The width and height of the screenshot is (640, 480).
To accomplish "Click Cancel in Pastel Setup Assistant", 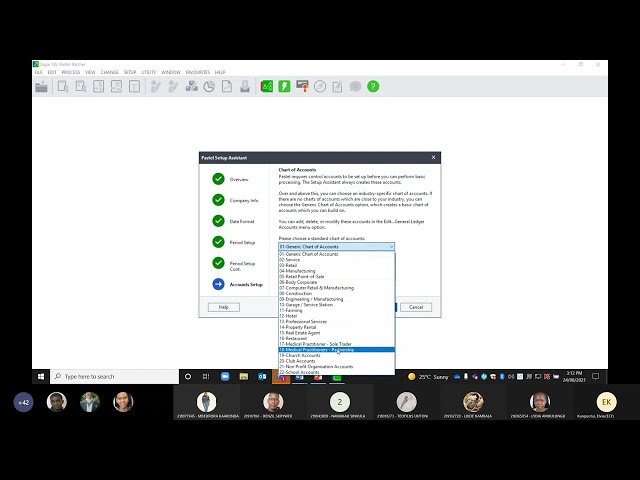I will click(416, 307).
